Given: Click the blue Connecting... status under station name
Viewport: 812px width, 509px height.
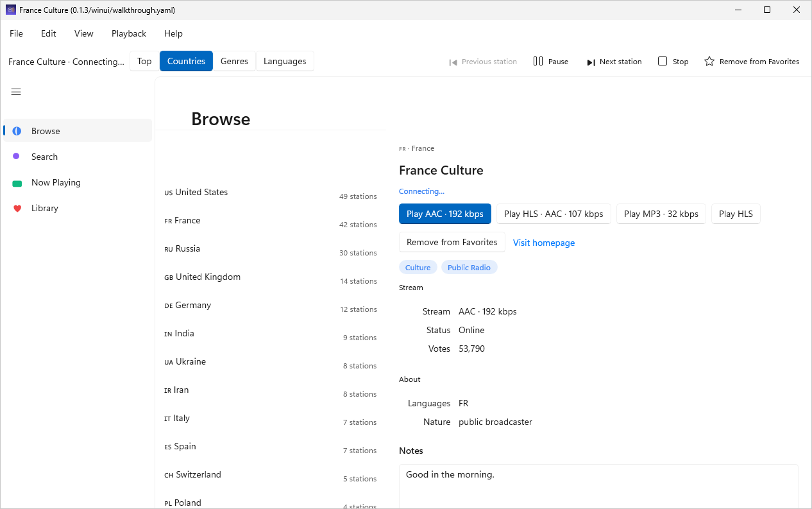Looking at the screenshot, I should click(x=421, y=191).
